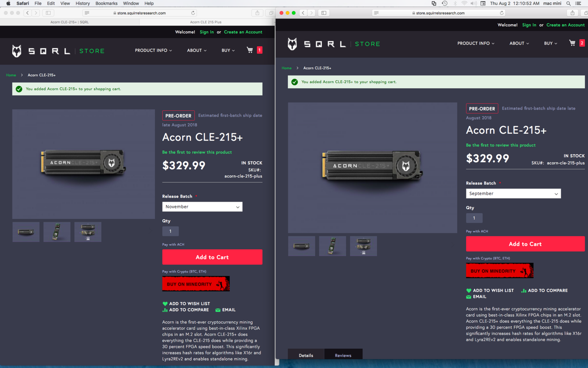Open Notification Center icon
This screenshot has height=368, width=588.
tap(578, 3)
